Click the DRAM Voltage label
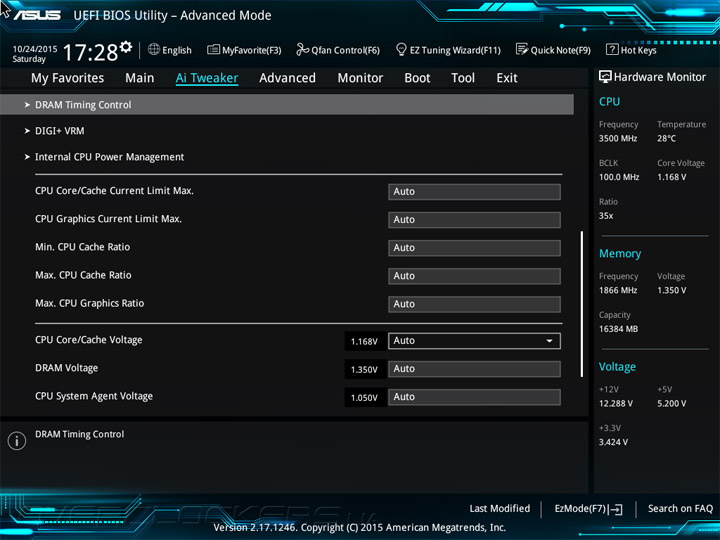 [67, 368]
